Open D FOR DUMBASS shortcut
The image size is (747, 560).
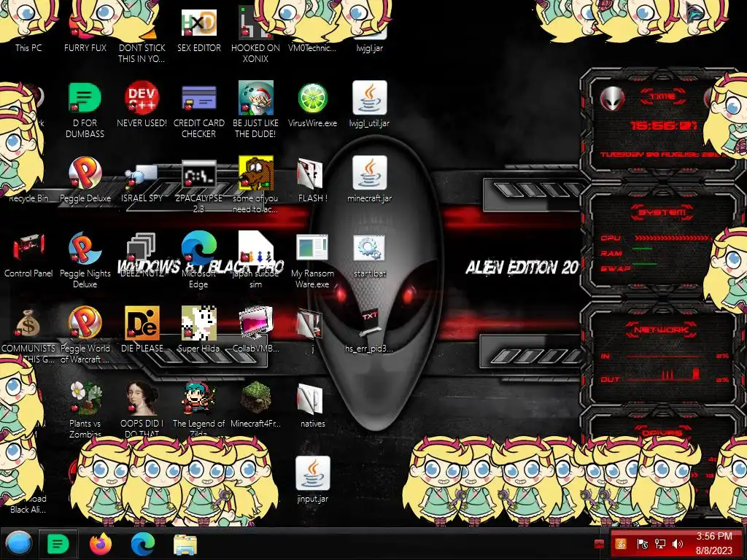pyautogui.click(x=85, y=98)
